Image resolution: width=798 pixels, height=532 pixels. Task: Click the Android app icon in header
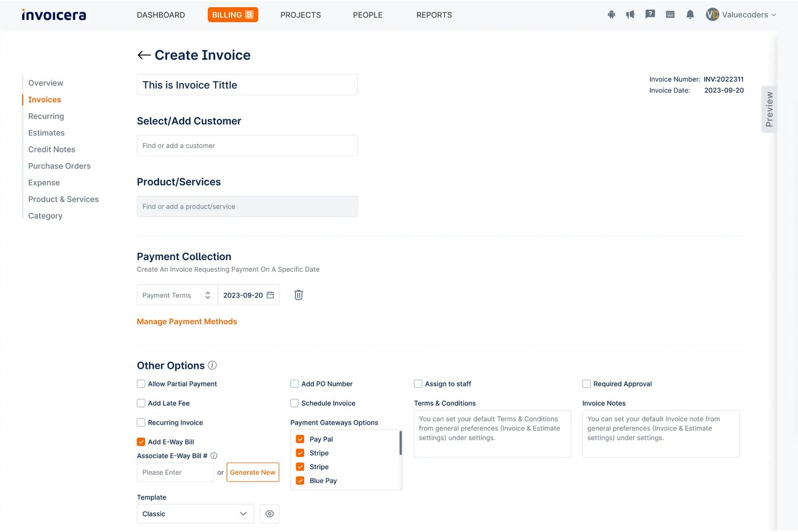tap(611, 15)
